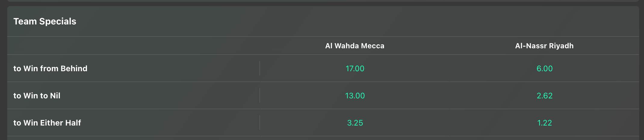Viewport: 644px width, 140px height.
Task: Click the Al Wahda Mecca column header
Action: coord(355,46)
